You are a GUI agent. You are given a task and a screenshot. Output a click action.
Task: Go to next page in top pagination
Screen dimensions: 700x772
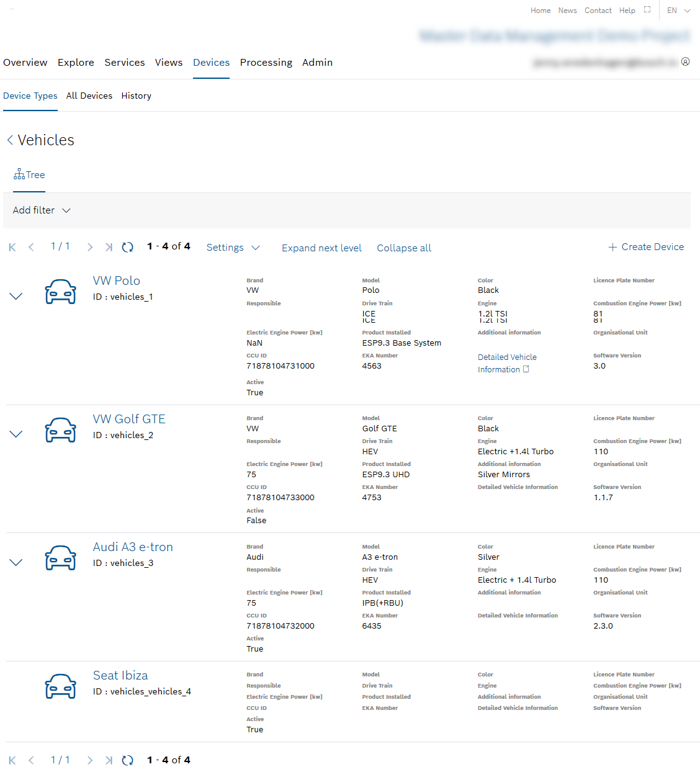(90, 247)
